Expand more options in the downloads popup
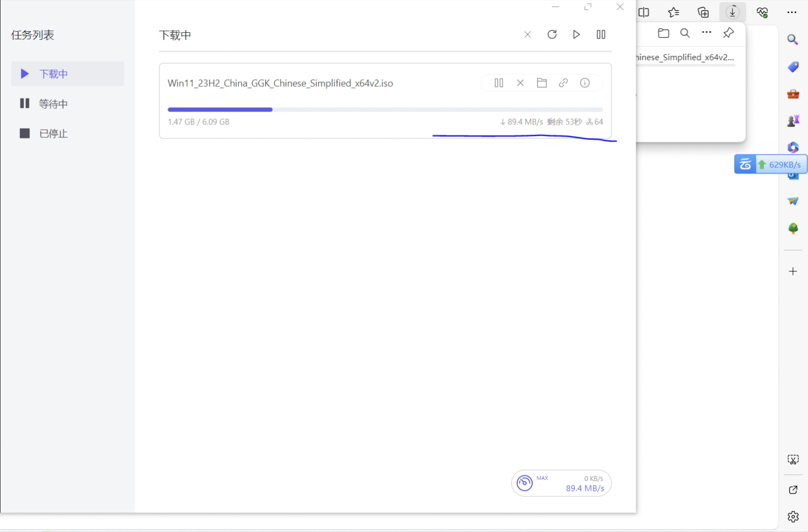 (707, 33)
